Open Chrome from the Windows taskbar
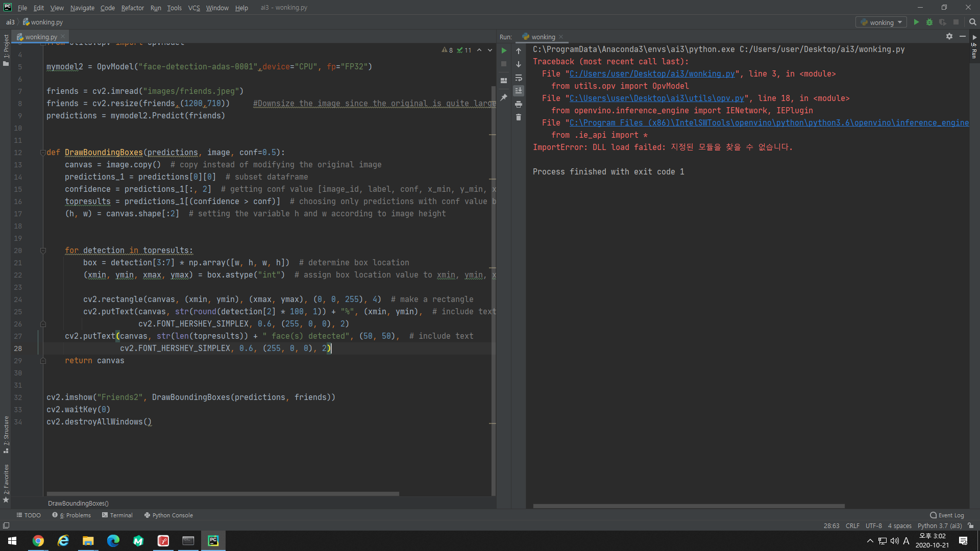Viewport: 980px width, 551px height. tap(38, 541)
